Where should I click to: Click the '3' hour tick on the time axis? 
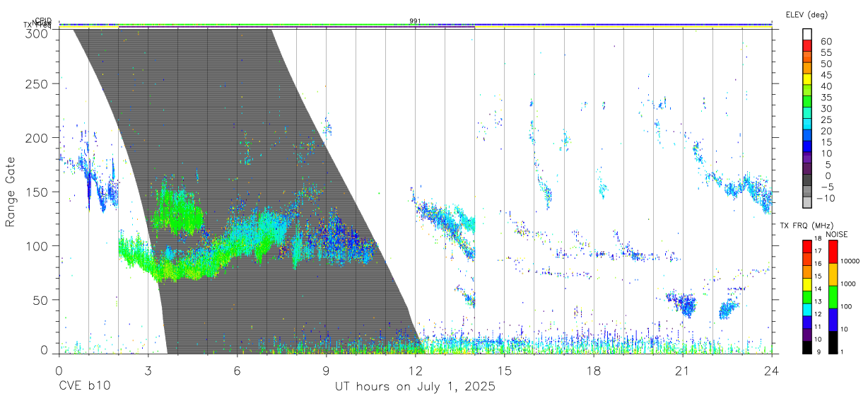pyautogui.click(x=148, y=371)
